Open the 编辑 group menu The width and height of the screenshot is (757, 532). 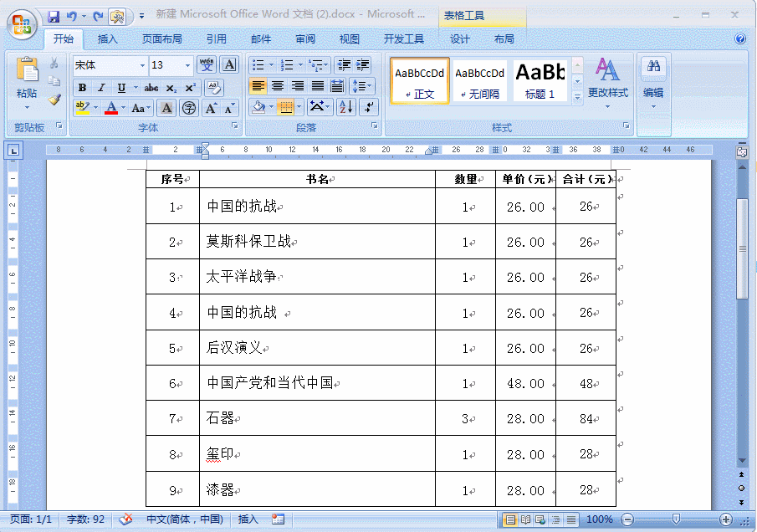[x=653, y=83]
